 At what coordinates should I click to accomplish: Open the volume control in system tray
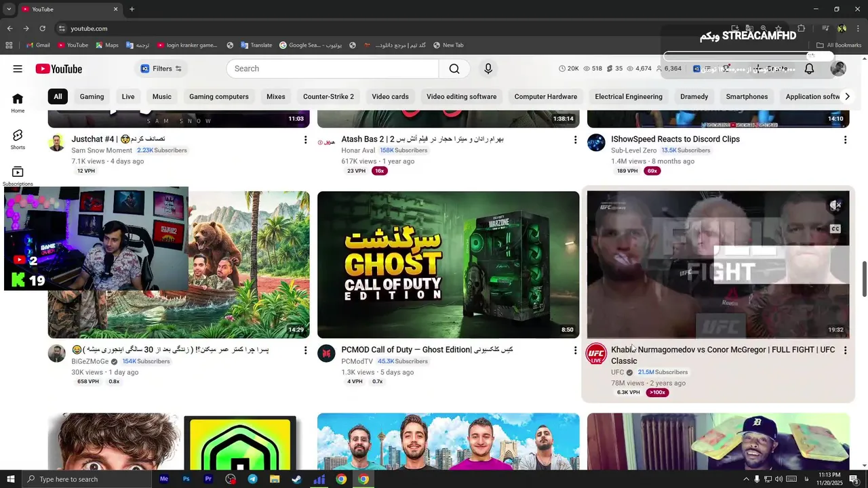(778, 479)
